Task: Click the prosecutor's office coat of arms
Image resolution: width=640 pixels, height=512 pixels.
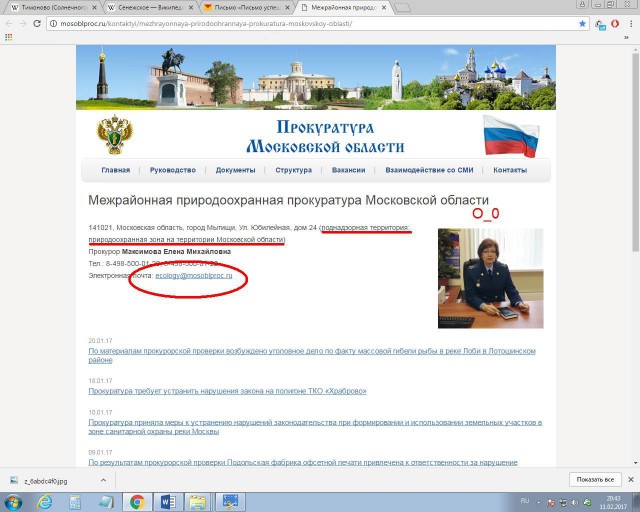Action: [x=115, y=134]
